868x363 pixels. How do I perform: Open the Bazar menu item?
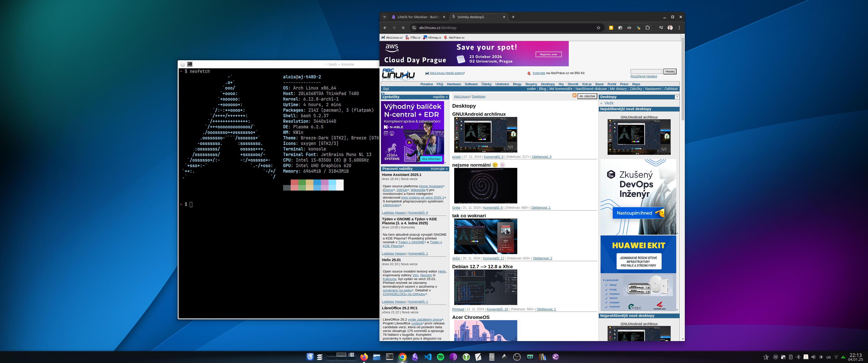(x=600, y=84)
